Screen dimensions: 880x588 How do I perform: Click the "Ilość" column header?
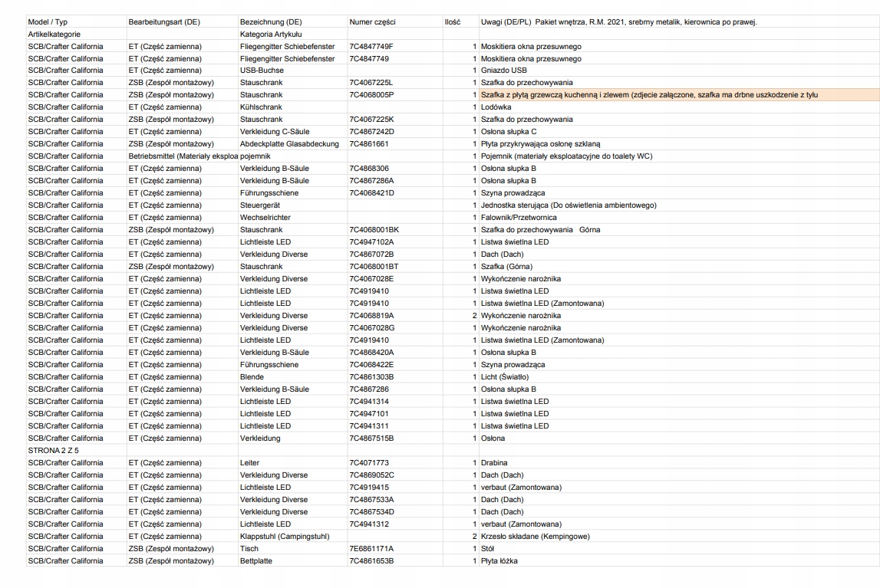(452, 21)
